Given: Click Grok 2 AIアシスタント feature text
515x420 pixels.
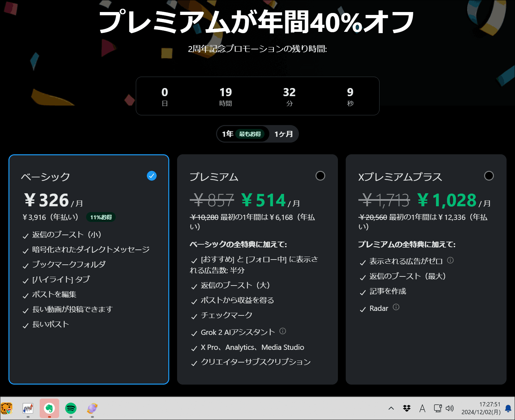Looking at the screenshot, I should 238,332.
